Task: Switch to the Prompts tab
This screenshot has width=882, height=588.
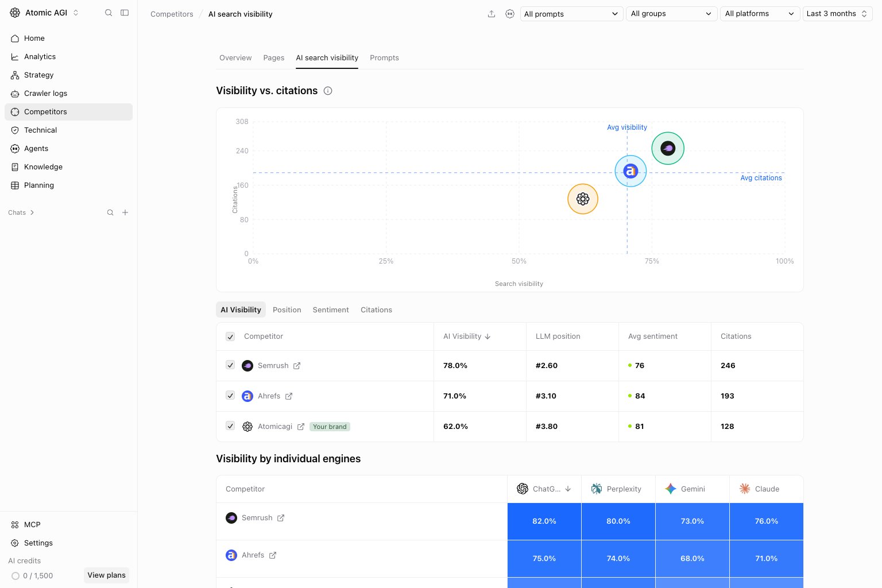Action: click(x=384, y=58)
